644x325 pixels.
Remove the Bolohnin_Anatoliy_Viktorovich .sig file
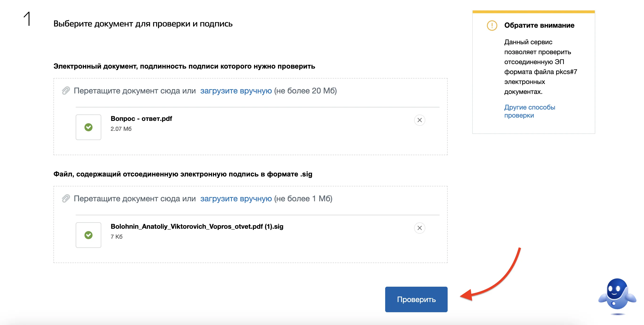click(419, 228)
